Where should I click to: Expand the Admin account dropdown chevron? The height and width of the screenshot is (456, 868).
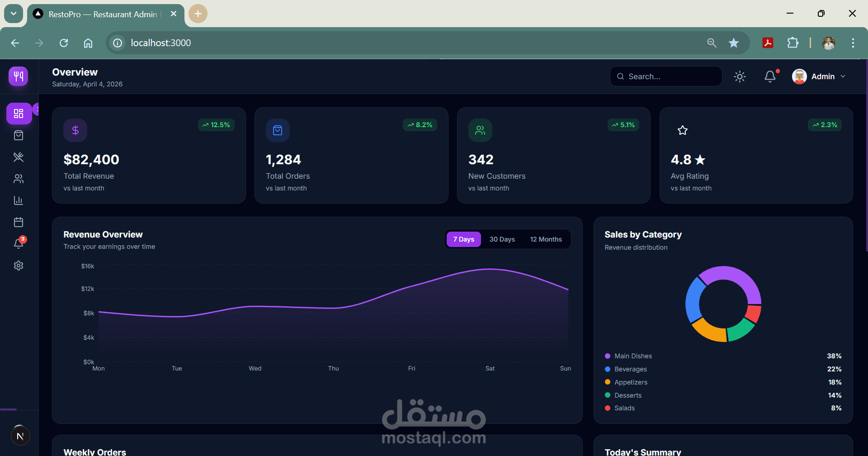coord(843,76)
